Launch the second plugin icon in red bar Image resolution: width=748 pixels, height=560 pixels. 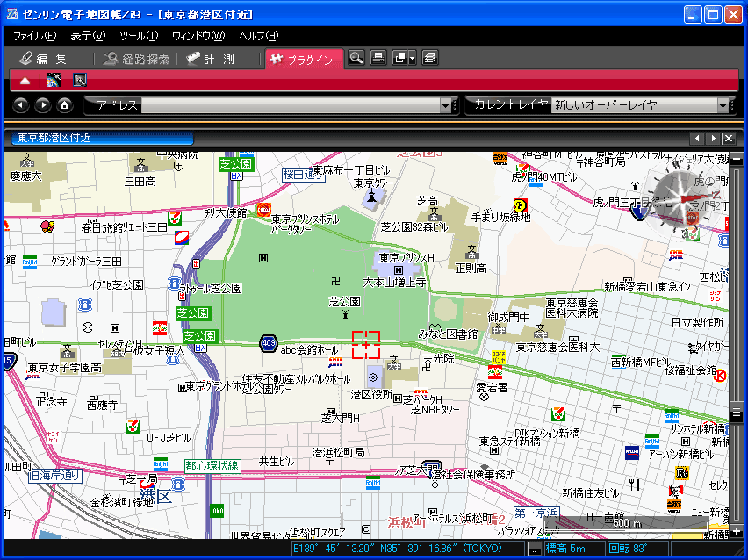click(80, 80)
